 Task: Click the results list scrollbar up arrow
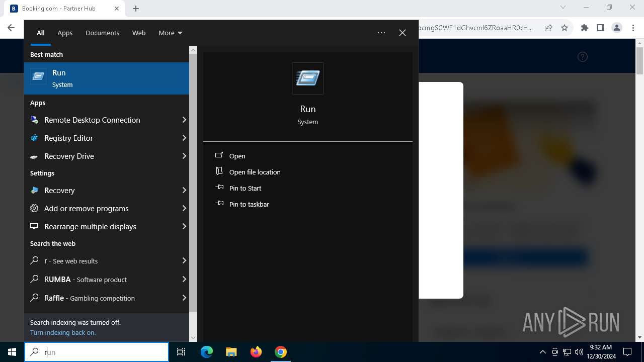(193, 50)
